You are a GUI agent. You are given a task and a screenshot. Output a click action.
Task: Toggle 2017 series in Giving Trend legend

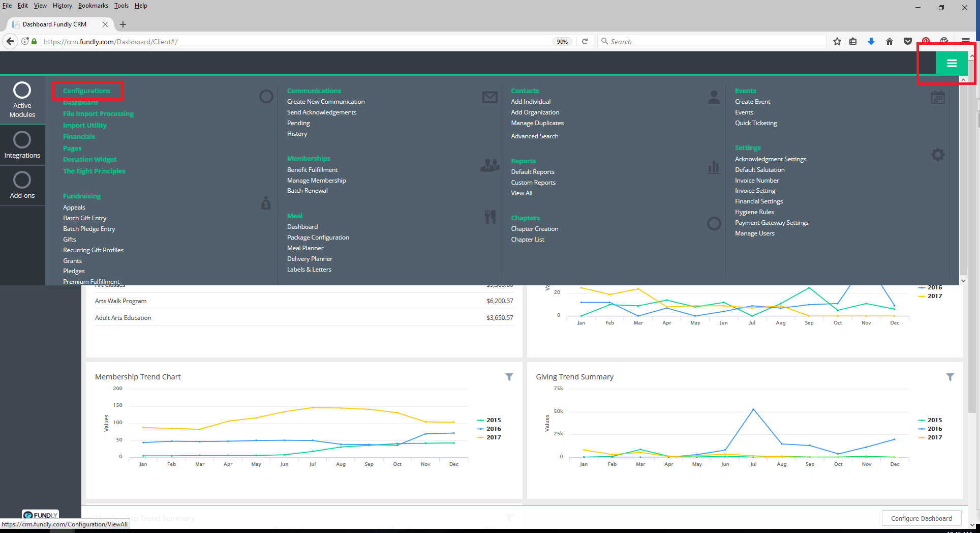(930, 437)
